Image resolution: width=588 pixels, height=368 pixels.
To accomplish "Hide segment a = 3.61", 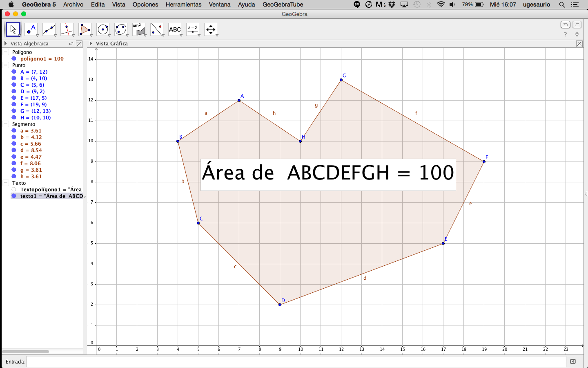I will point(14,131).
